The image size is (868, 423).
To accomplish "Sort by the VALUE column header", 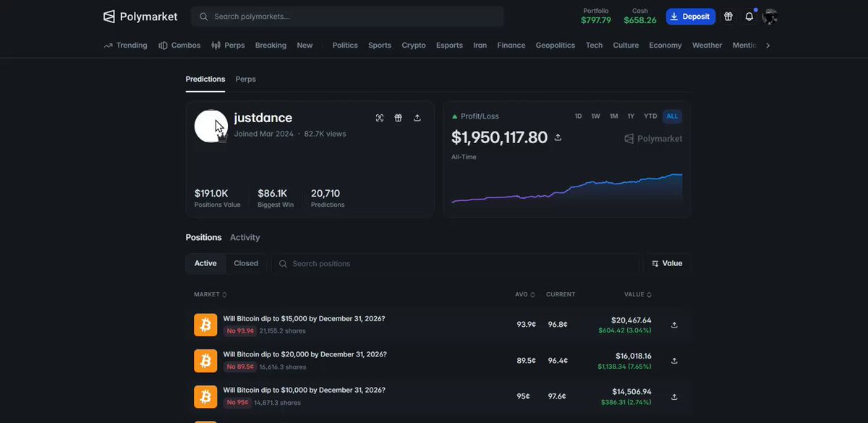I will [638, 294].
